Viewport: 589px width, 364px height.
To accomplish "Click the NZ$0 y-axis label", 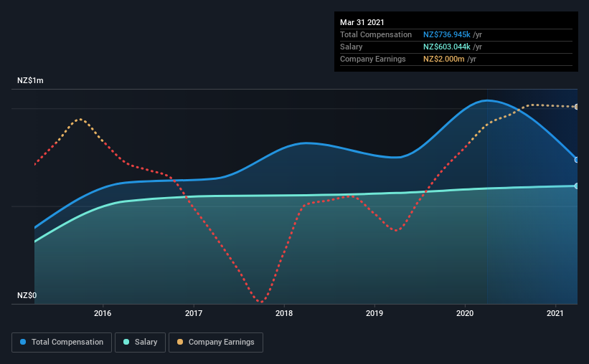I will pyautogui.click(x=27, y=296).
